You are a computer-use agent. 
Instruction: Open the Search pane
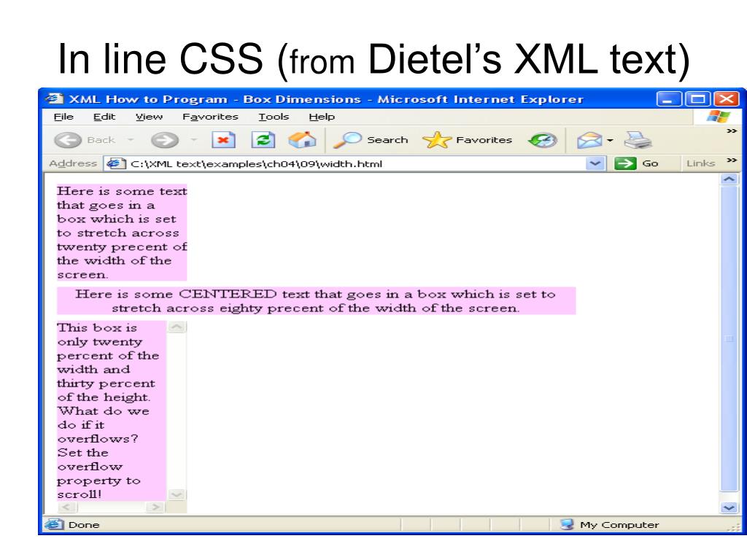371,140
